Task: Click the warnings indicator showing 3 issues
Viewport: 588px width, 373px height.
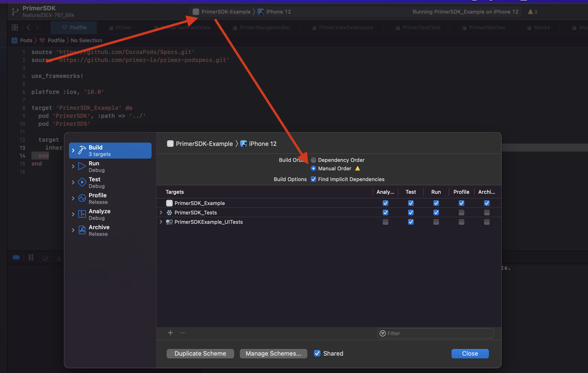Action: (x=532, y=12)
